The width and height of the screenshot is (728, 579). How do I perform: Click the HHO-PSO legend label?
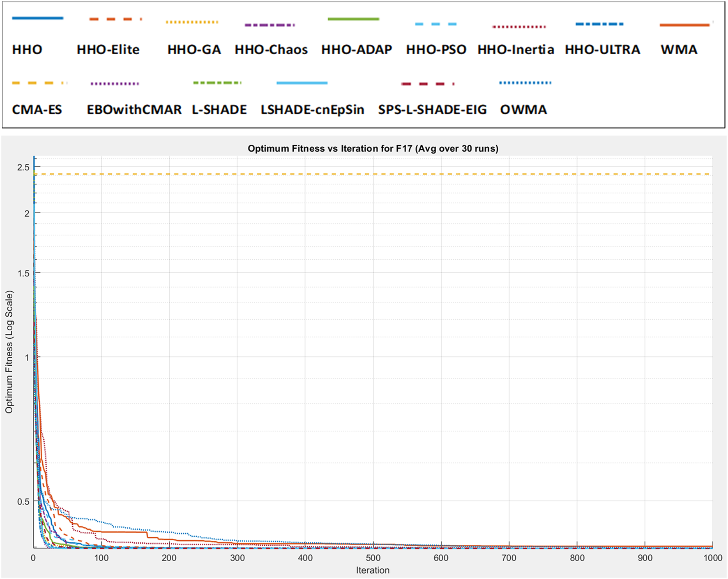[436, 50]
